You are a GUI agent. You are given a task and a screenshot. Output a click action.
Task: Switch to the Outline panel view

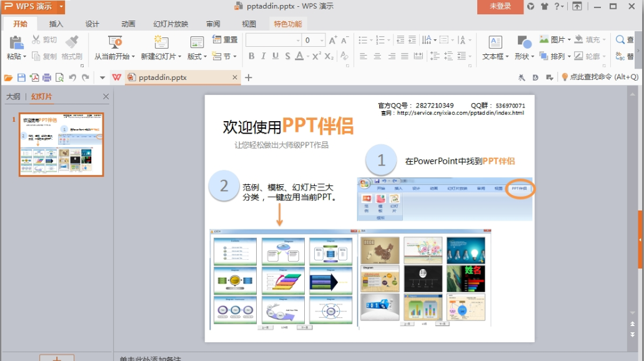coord(12,96)
